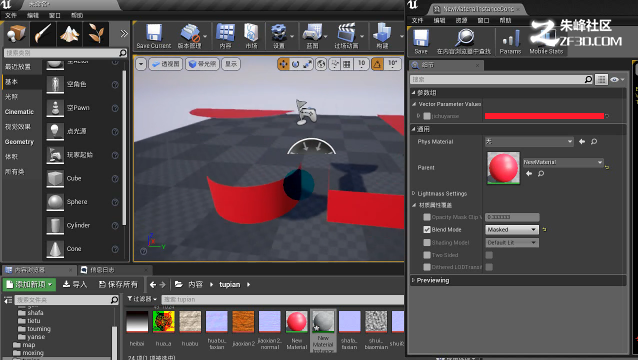Click Save in material instance editor
Image resolution: width=638 pixels, height=360 pixels.
pyautogui.click(x=421, y=41)
